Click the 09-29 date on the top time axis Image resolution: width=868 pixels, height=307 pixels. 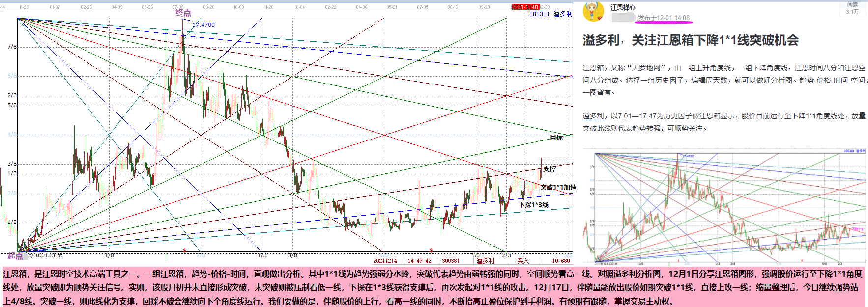[484, 7]
